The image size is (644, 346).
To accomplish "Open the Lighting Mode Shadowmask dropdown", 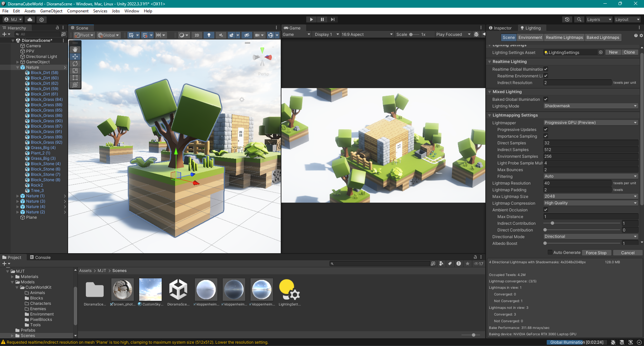I will (x=590, y=106).
